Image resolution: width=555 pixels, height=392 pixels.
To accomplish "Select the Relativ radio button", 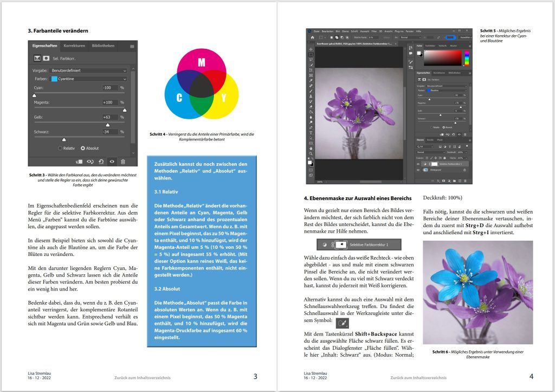I will (x=60, y=147).
